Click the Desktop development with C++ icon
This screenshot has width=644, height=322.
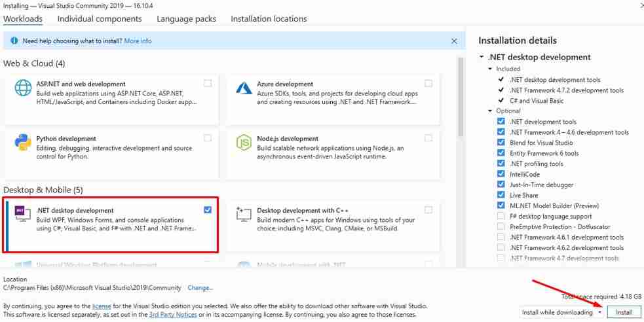244,214
